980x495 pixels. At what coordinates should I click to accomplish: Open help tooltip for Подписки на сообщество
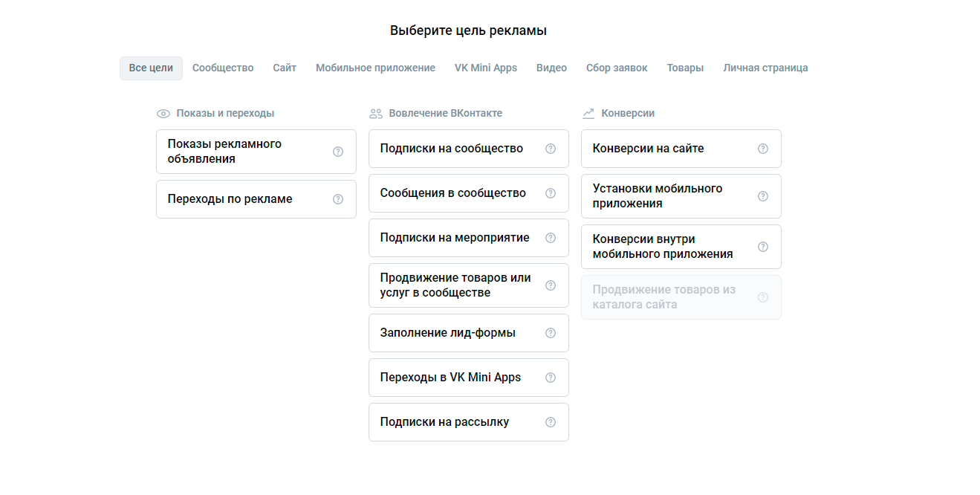pyautogui.click(x=551, y=149)
